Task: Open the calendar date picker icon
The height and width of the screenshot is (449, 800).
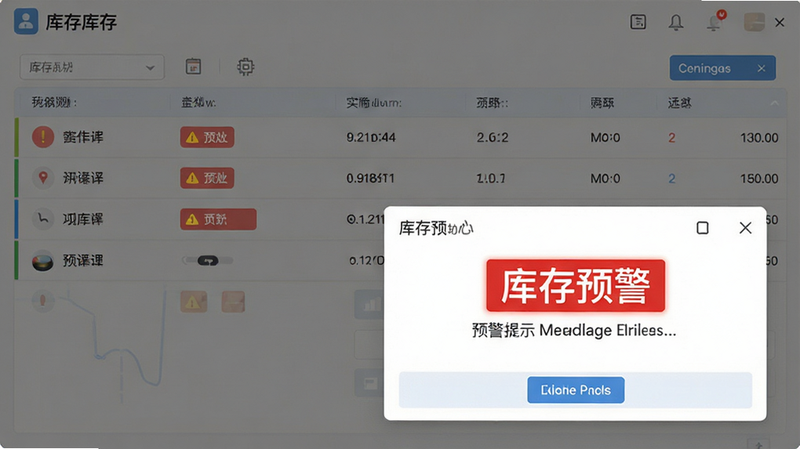Action: (193, 67)
